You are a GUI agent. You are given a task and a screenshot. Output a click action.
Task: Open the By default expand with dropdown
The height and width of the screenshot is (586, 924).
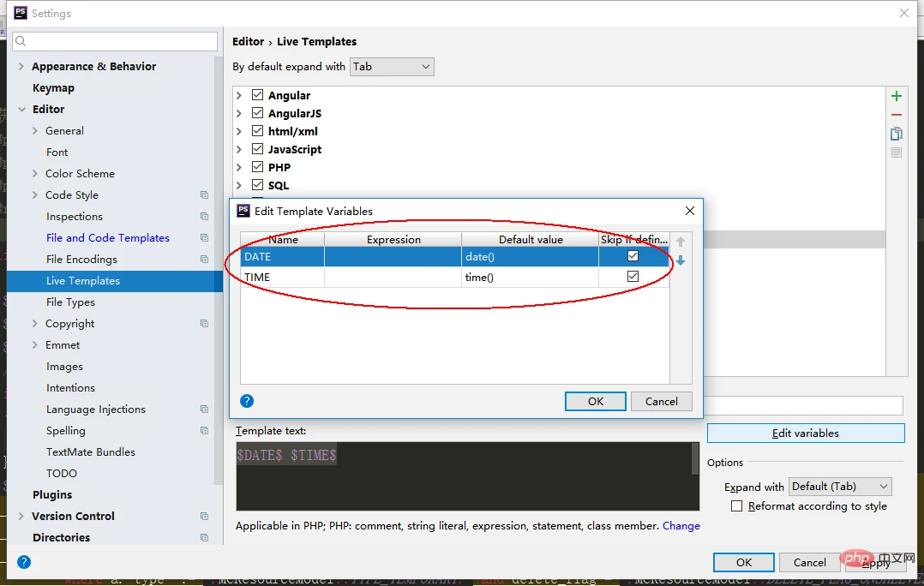click(392, 67)
